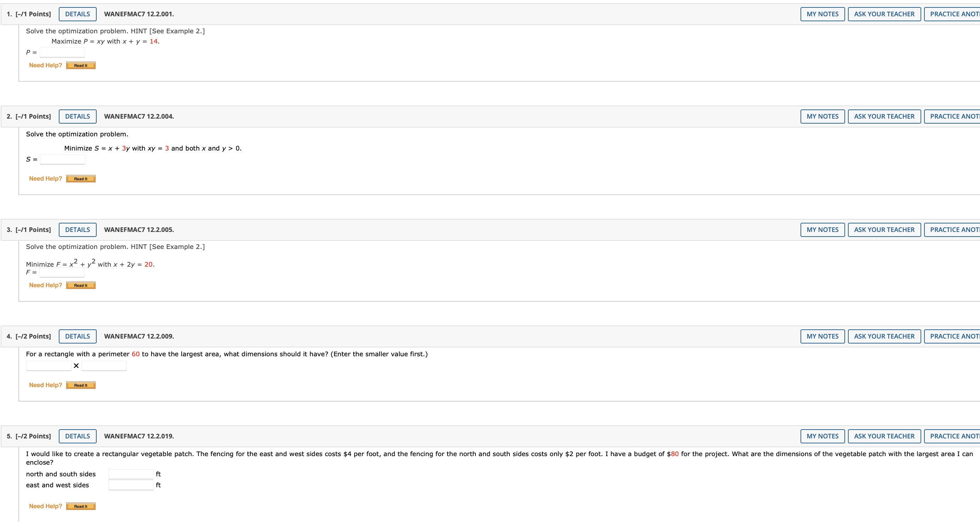Click Read It under the rectangle perimeter problem
The width and height of the screenshot is (980, 522).
80,385
